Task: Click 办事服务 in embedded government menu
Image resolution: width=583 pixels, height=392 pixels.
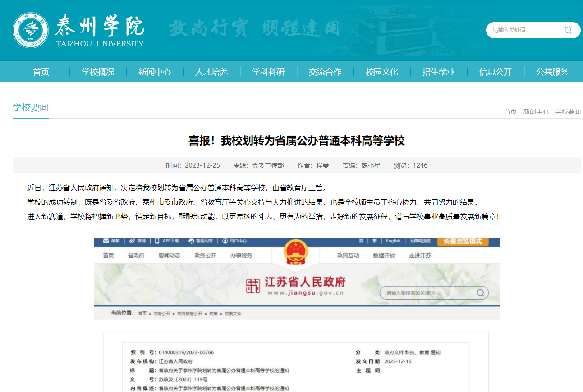Action: (241, 255)
